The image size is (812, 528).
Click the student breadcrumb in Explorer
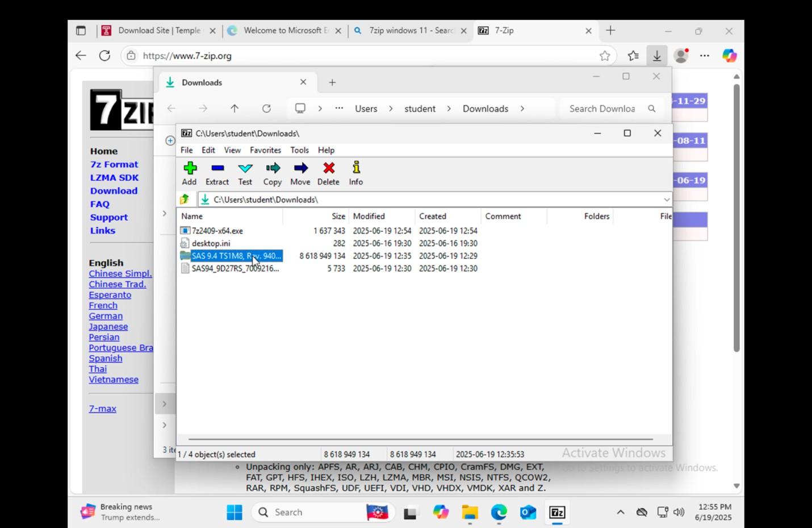420,109
